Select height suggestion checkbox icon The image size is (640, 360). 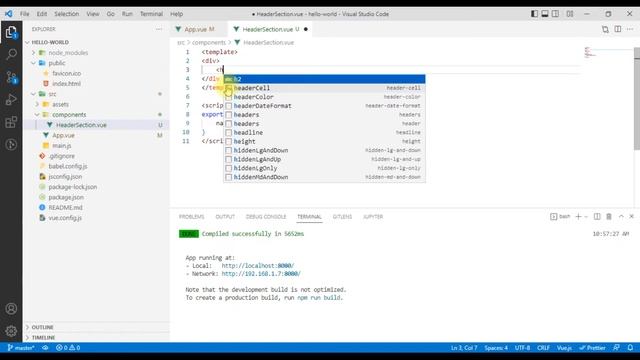[x=229, y=142]
